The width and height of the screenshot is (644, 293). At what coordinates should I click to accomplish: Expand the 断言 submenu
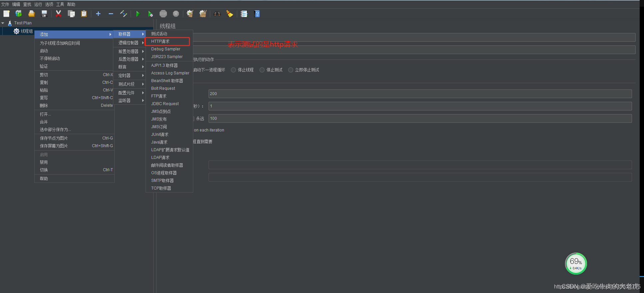pos(130,67)
